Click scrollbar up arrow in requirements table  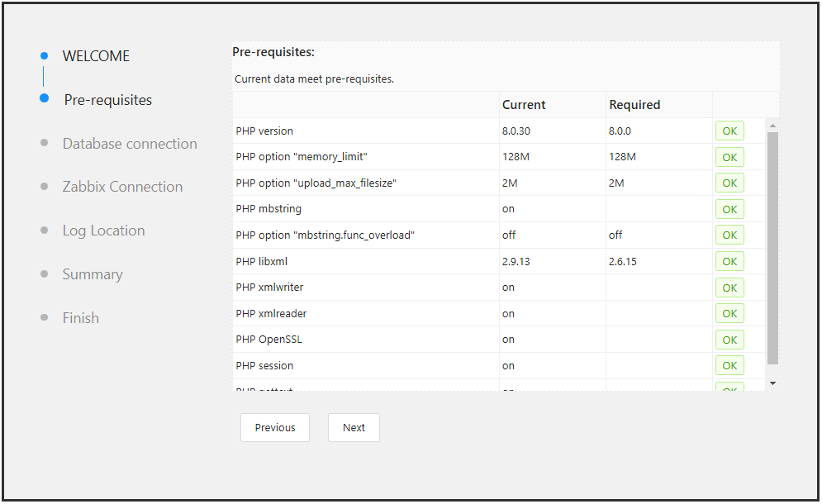coord(772,126)
